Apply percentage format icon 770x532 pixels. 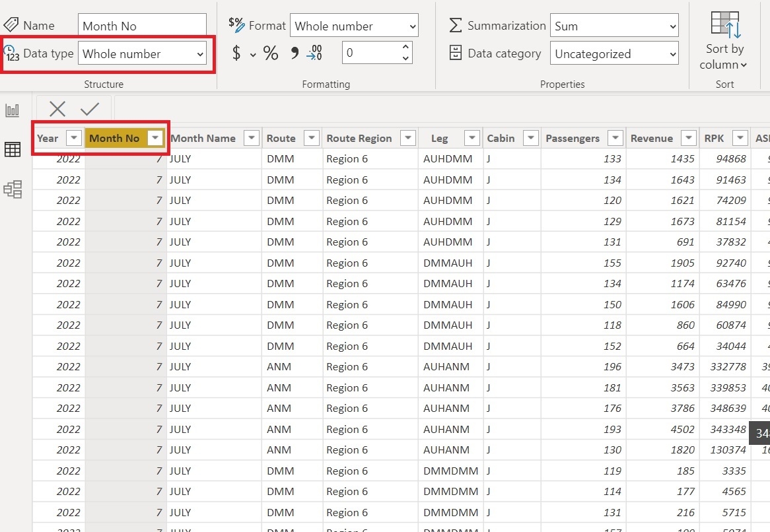coord(271,53)
